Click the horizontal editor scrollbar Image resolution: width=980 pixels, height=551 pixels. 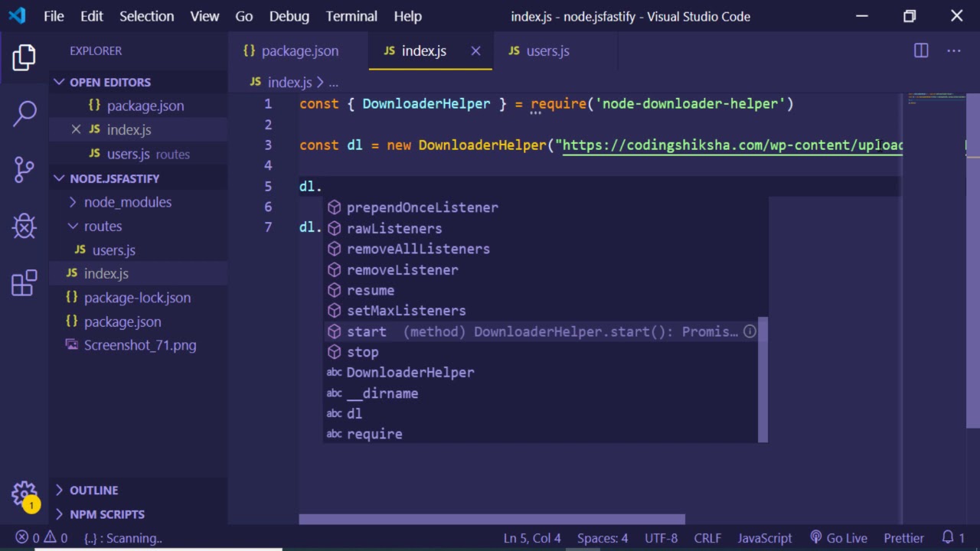pos(492,519)
